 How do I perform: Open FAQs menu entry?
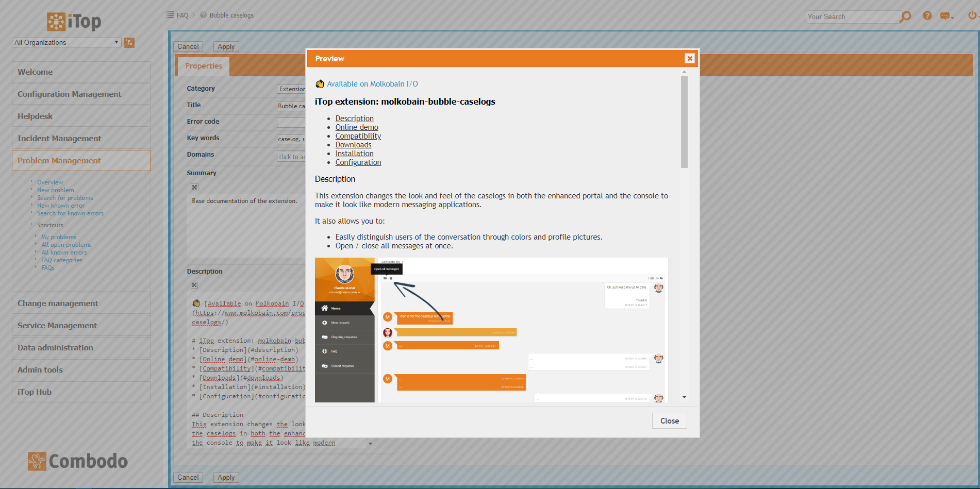point(48,268)
